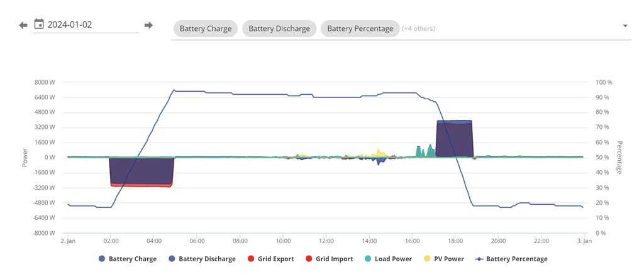The width and height of the screenshot is (644, 277).
Task: Click the yellow PV Power legend dot
Action: (427, 259)
